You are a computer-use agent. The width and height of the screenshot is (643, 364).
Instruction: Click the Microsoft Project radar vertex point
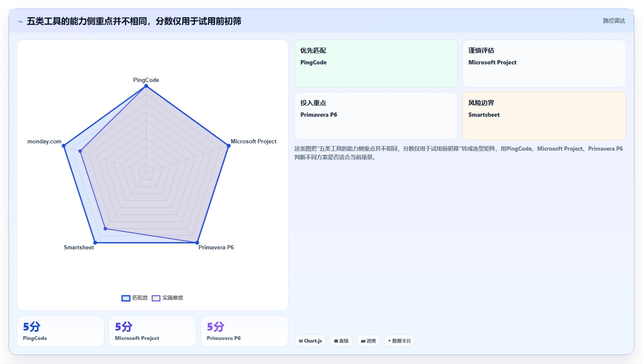coord(228,146)
